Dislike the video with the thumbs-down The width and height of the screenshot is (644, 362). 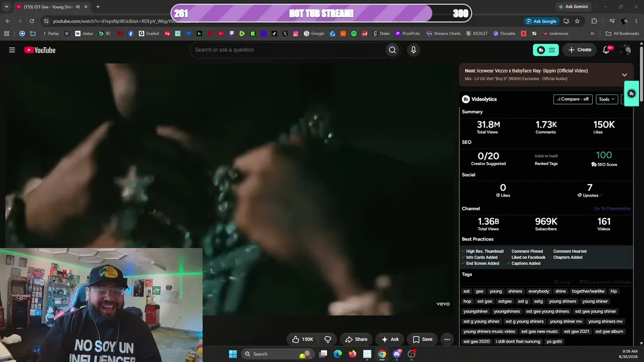click(x=328, y=339)
